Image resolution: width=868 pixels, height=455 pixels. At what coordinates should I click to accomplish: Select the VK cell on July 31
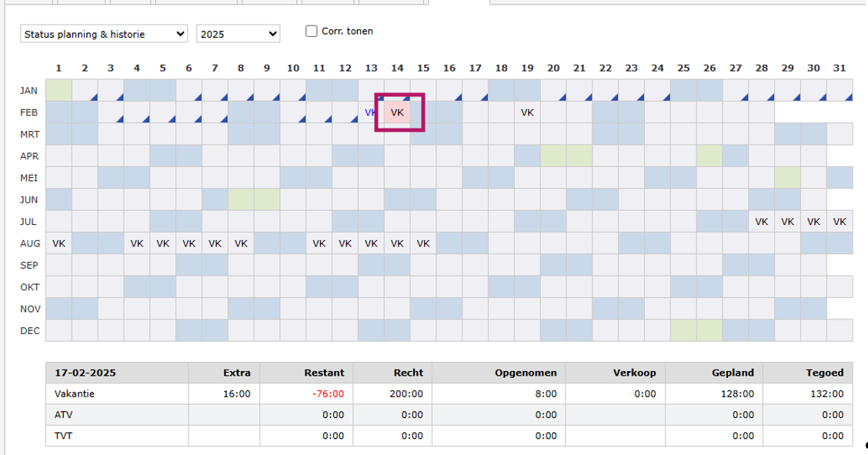(x=840, y=222)
